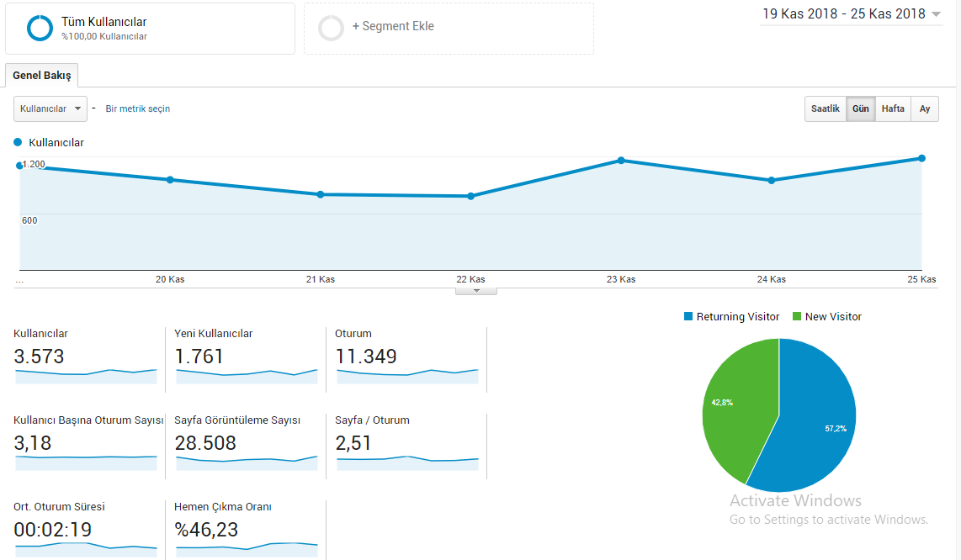Click the 22 Kas data point on chart
Viewport: 961px width, 560px height.
pyautogui.click(x=470, y=196)
